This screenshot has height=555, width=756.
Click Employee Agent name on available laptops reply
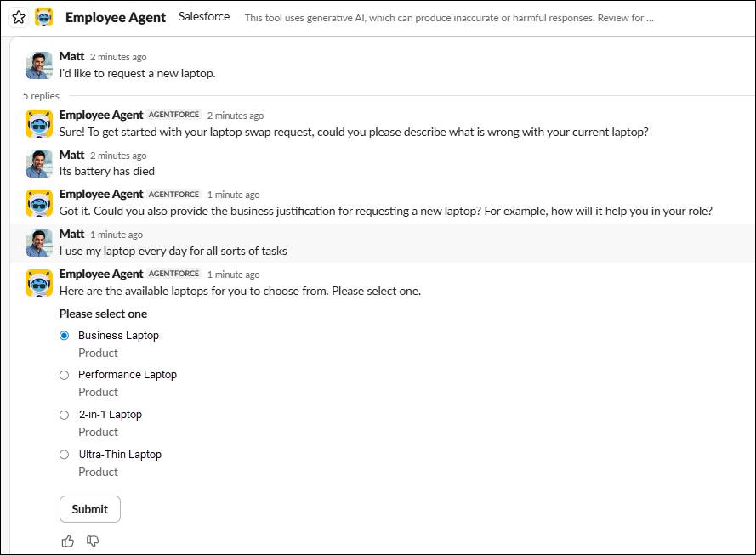click(101, 275)
